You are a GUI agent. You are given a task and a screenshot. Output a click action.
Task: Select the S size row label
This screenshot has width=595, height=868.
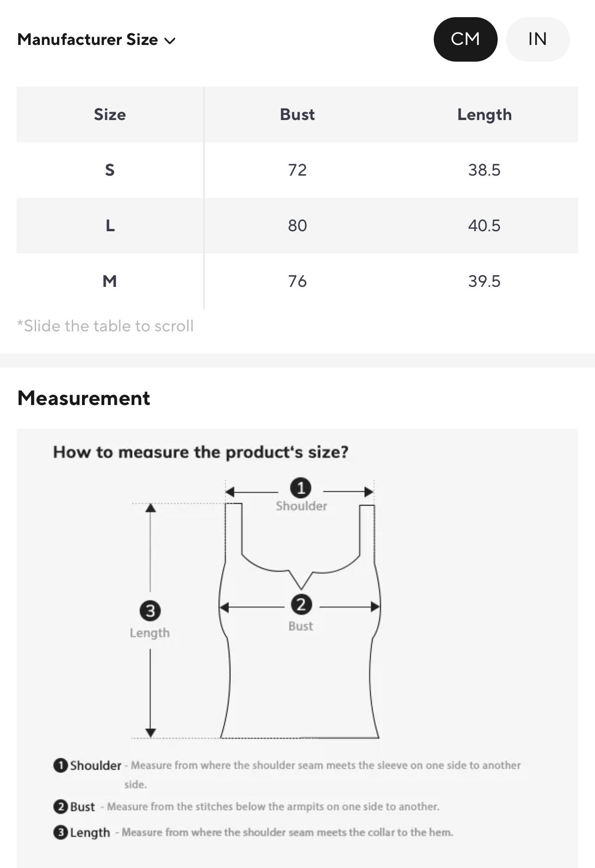[x=110, y=170]
